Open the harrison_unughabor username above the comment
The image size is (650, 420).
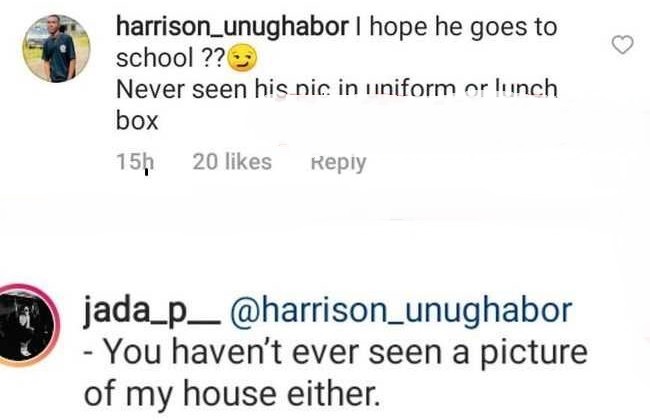click(x=233, y=27)
